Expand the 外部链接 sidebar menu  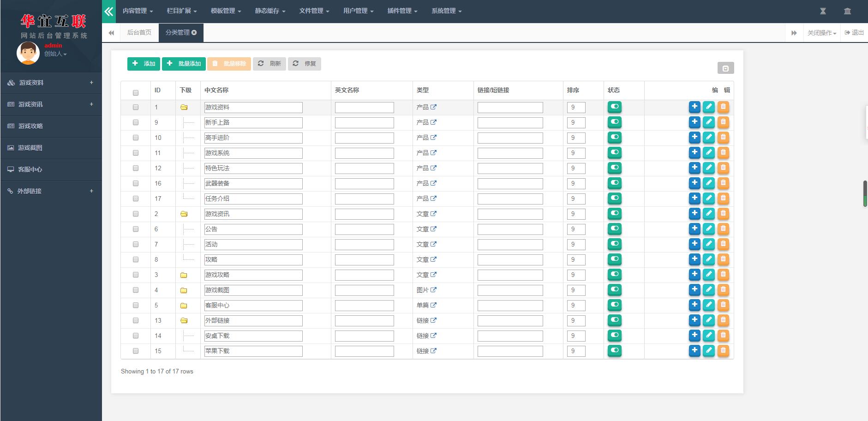click(x=51, y=191)
